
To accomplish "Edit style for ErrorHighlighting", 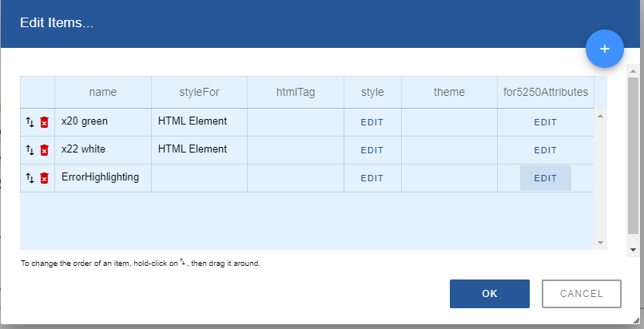I will point(372,178).
